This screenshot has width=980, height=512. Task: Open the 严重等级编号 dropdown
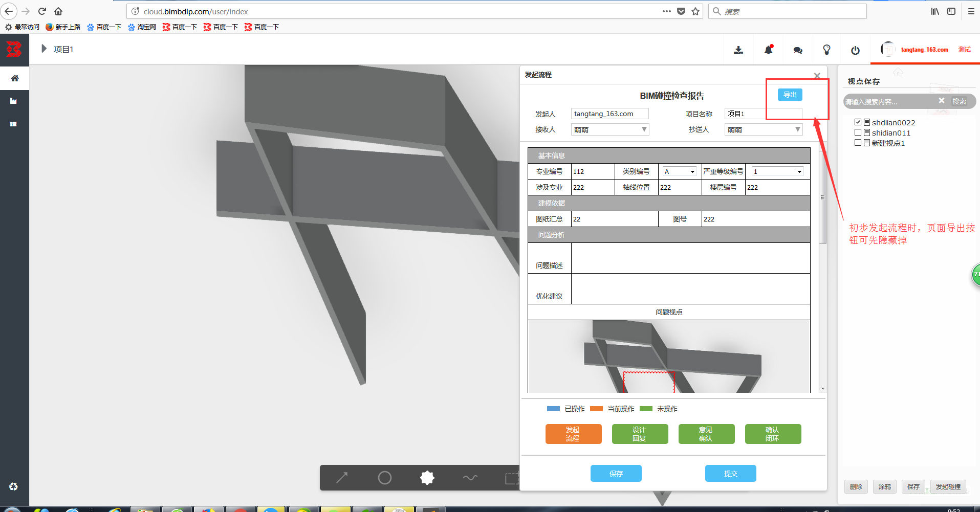[777, 171]
